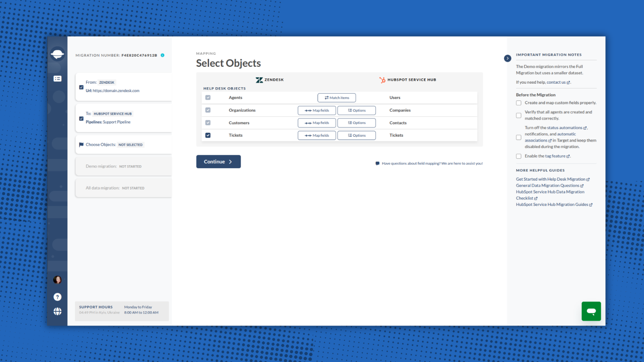Click Match items for the Agents row
The height and width of the screenshot is (362, 644).
336,97
